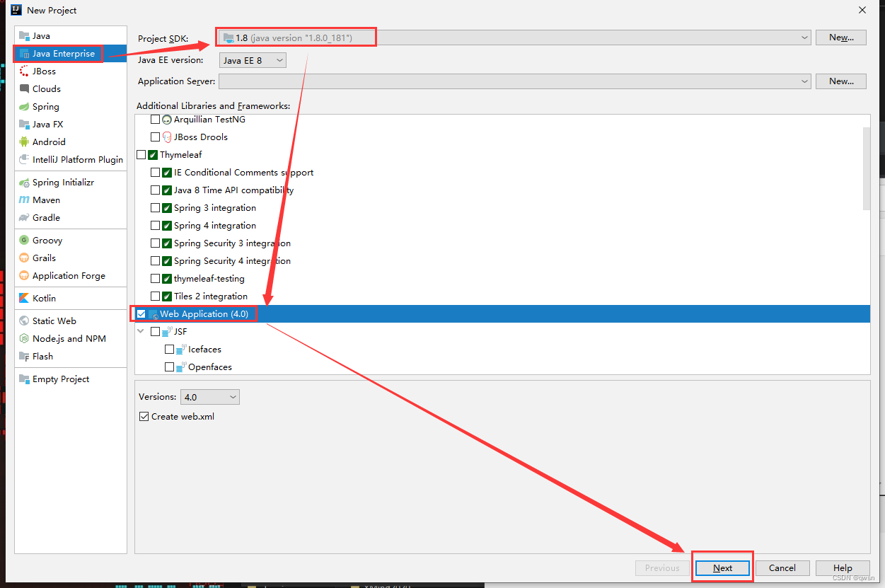
Task: Select Java project type
Action: (70, 35)
